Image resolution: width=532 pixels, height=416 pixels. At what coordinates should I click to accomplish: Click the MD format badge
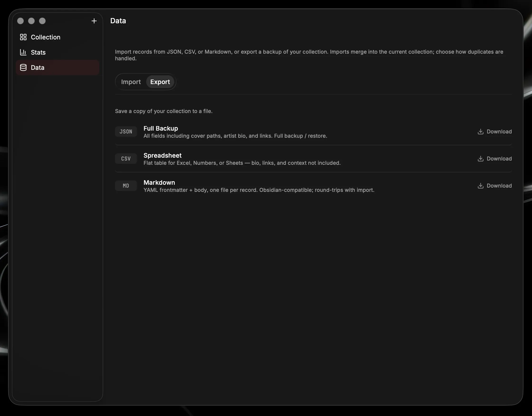[126, 186]
